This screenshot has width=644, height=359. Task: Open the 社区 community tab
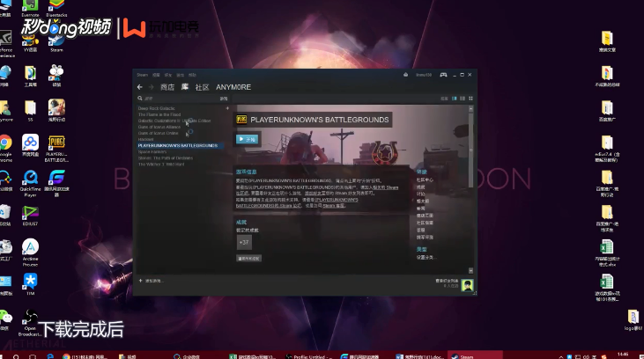(202, 87)
